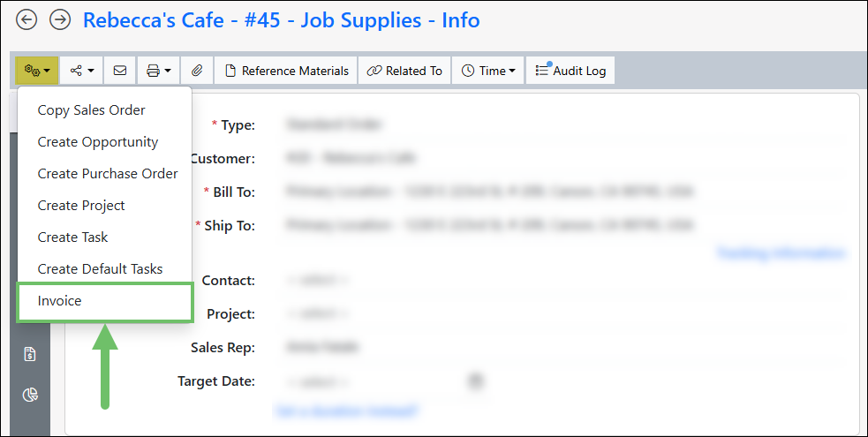This screenshot has height=437, width=868.
Task: Click the calendar icon beside Target Date
Action: [x=476, y=381]
